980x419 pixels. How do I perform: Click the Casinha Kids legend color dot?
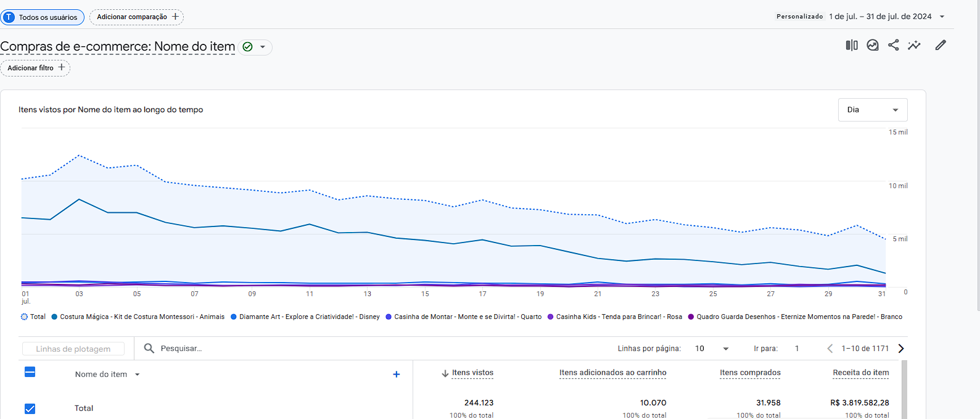[550, 317]
